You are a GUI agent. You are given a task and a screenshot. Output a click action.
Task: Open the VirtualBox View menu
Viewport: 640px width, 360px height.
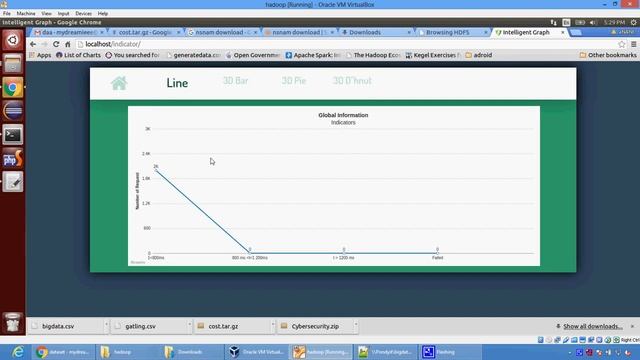47,13
